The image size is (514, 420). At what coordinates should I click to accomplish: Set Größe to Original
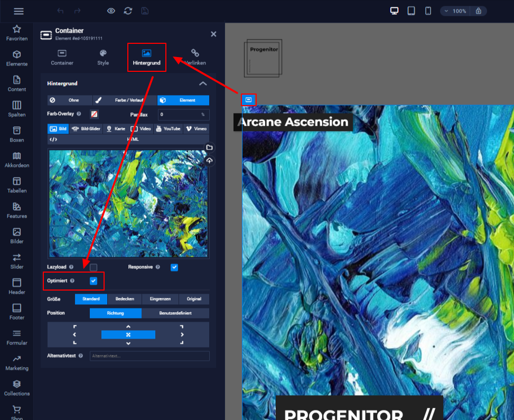click(x=194, y=299)
